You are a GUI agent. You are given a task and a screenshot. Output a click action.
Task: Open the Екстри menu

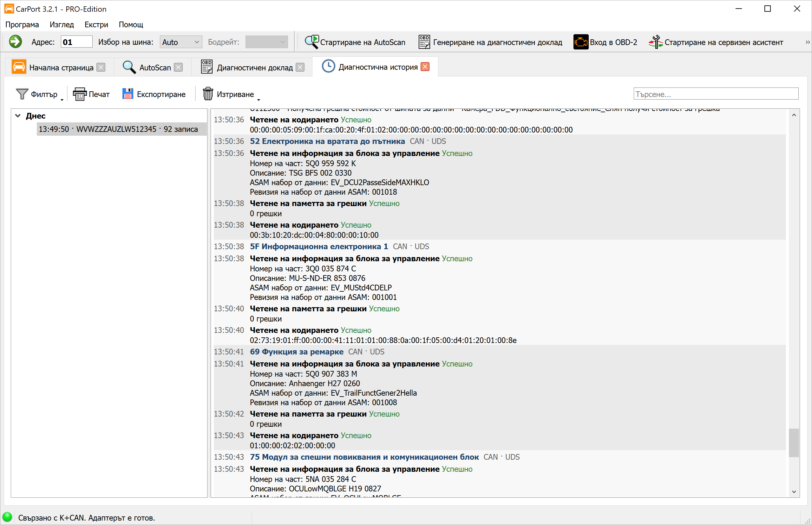pyautogui.click(x=96, y=24)
